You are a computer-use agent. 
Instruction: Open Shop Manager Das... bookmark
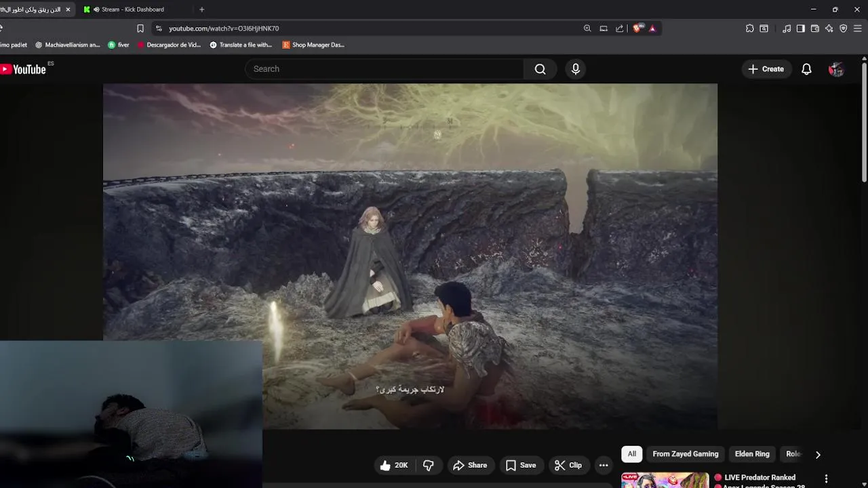point(313,45)
